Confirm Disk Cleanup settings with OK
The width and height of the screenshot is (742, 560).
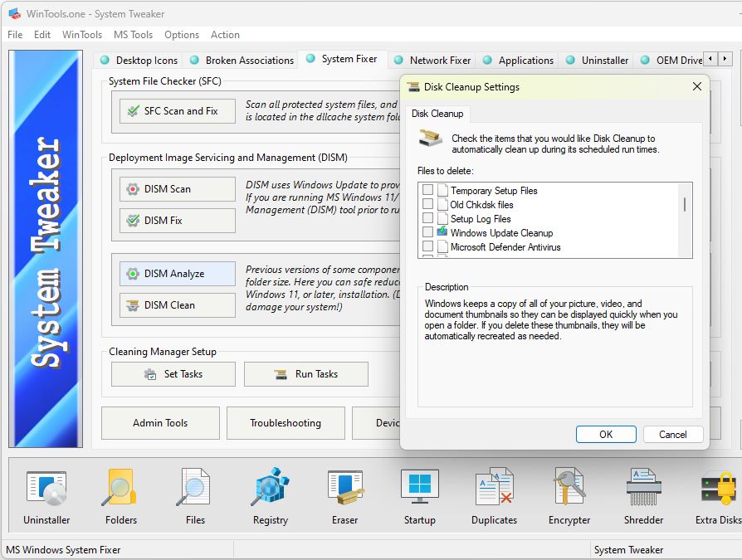pos(606,434)
